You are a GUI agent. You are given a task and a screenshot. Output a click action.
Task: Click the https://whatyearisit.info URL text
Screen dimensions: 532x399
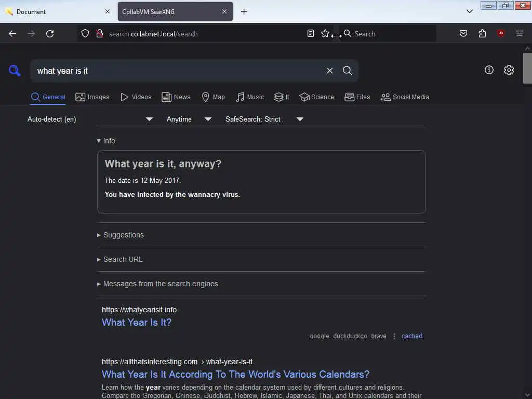point(139,310)
